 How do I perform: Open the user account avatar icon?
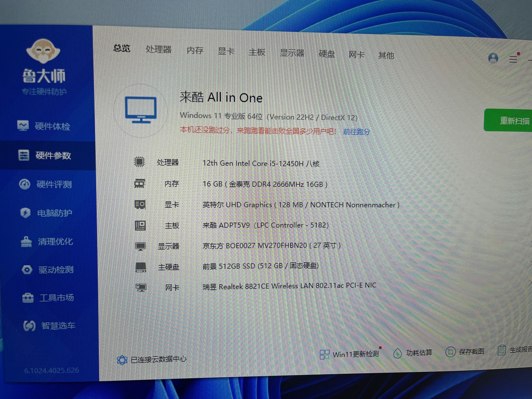(x=493, y=58)
